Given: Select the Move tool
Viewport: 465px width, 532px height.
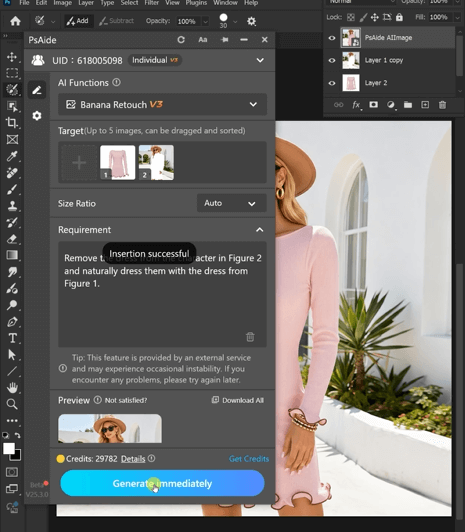Looking at the screenshot, I should (x=12, y=57).
